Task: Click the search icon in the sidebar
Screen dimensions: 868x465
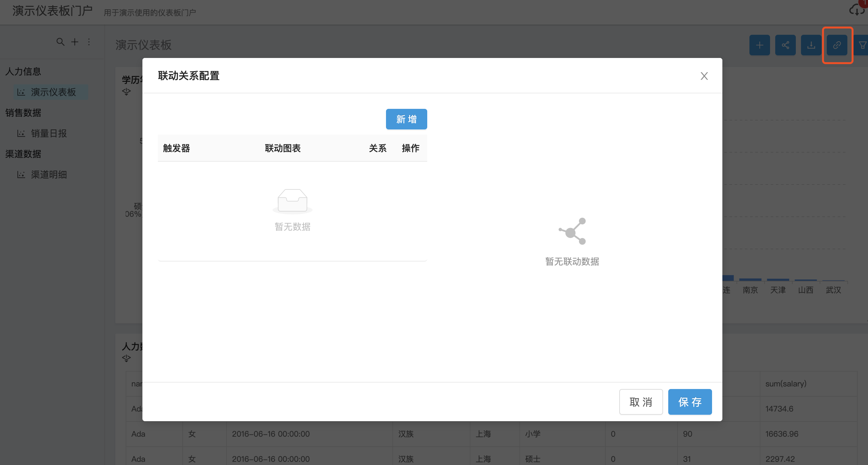Action: coord(60,42)
